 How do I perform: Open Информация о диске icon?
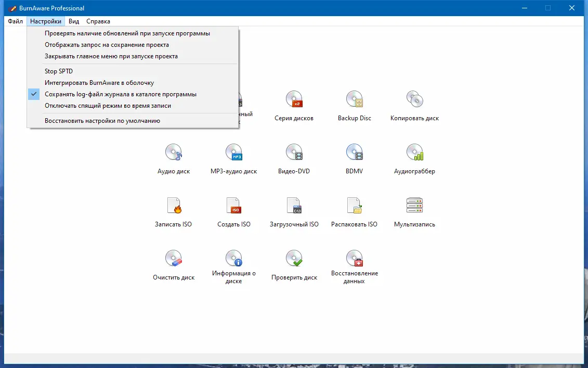coord(233,258)
